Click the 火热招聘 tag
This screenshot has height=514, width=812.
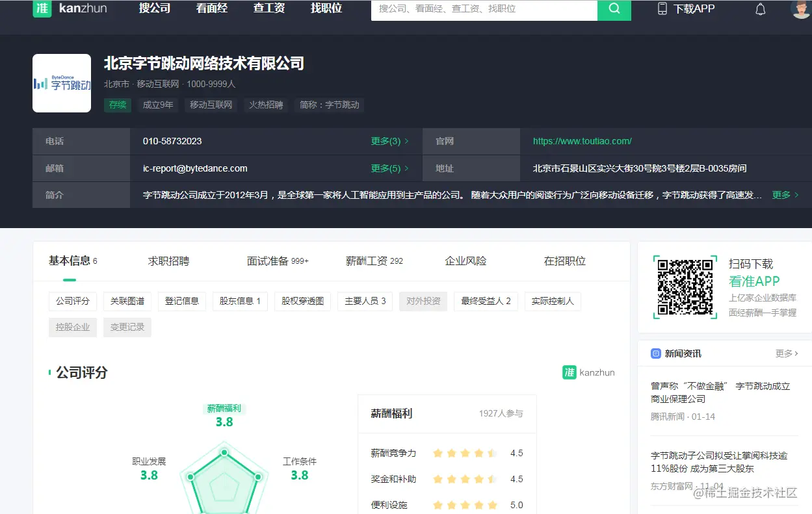coord(266,105)
